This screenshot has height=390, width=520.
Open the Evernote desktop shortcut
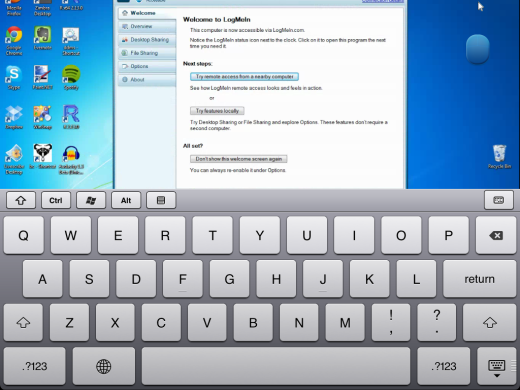tap(43, 38)
